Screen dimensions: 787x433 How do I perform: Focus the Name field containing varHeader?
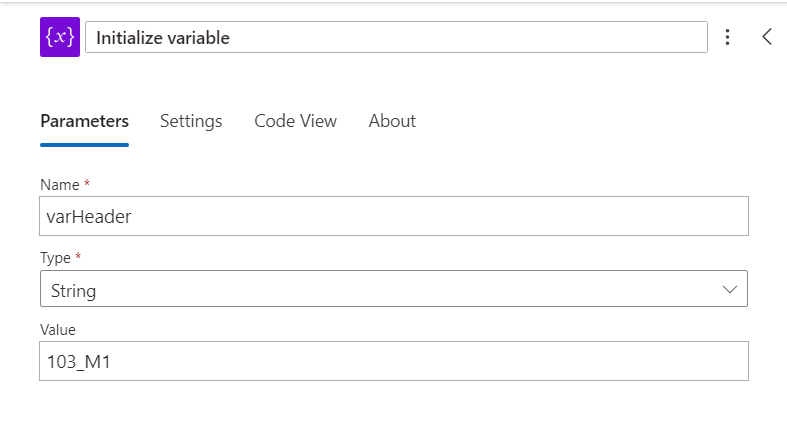[394, 216]
